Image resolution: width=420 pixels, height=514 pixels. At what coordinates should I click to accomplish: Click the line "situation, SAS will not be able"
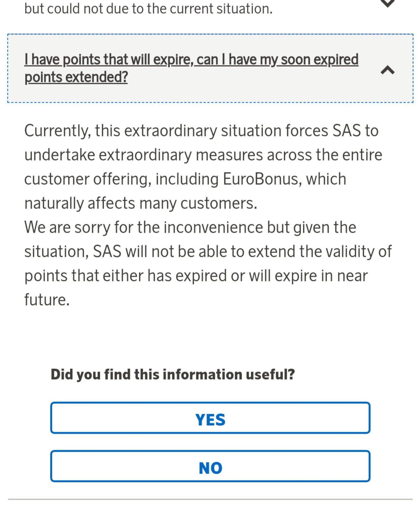(208, 252)
